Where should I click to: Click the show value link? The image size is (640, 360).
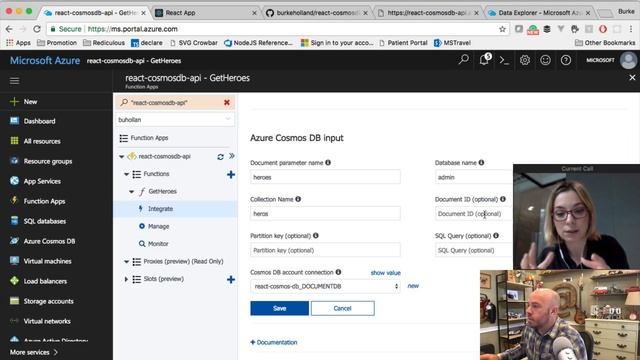pos(385,273)
